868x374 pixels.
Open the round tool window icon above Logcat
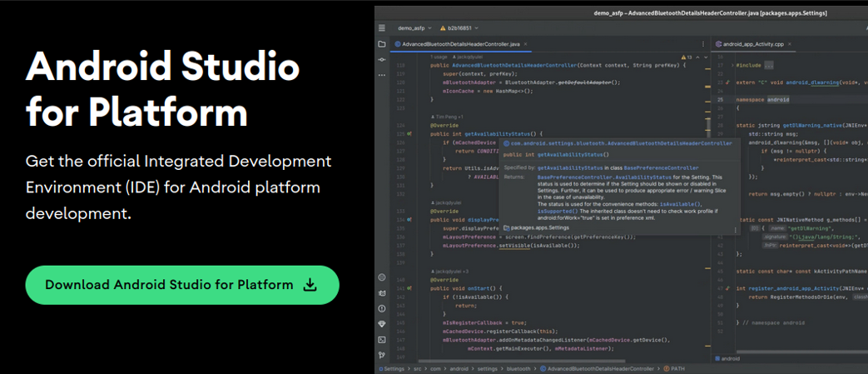382,277
